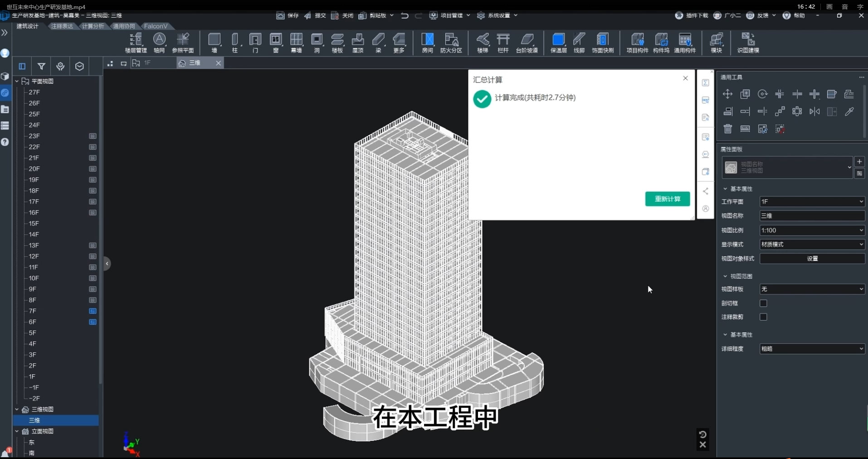Open the 显示模式 dropdown showing 材质模式
The image size is (868, 459).
[x=811, y=244]
